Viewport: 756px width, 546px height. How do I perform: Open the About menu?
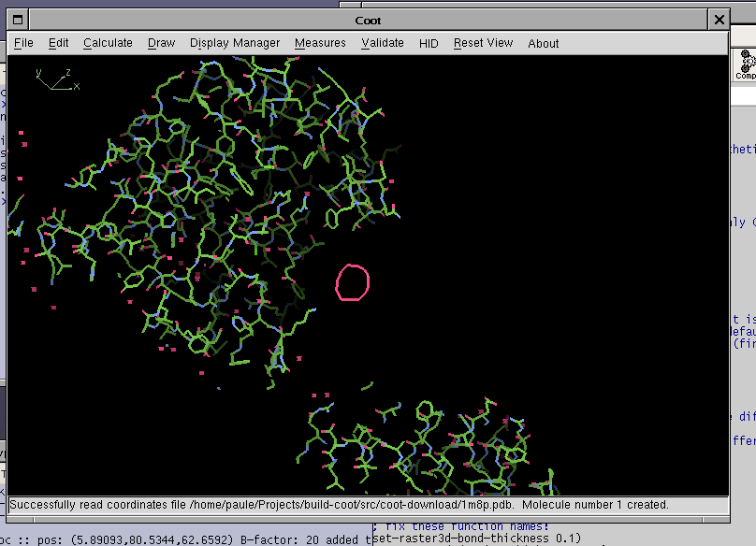point(543,43)
